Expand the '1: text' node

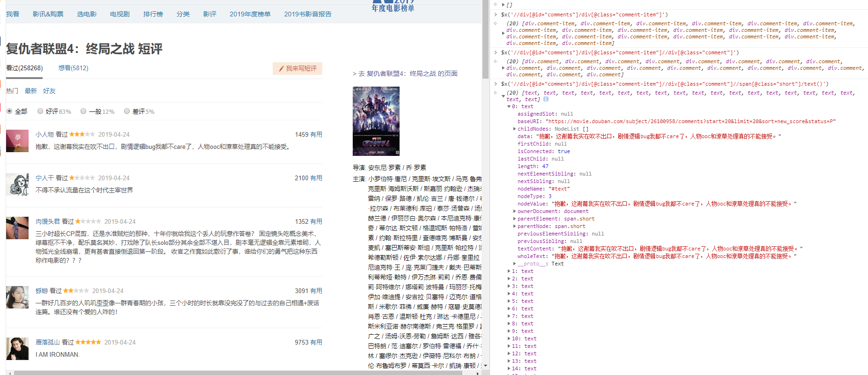click(509, 272)
